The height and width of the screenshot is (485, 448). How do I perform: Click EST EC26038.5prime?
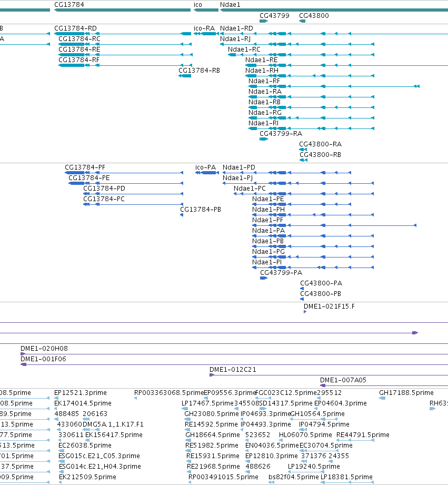point(61,451)
